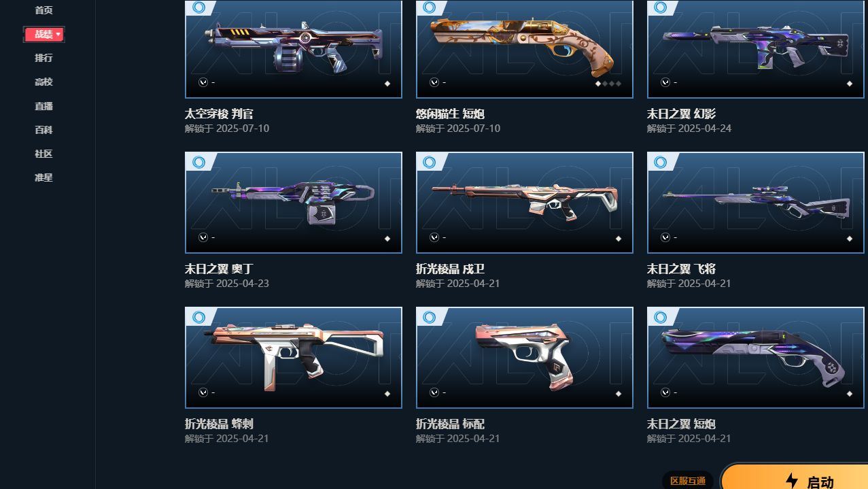Expand the chevron on 末日之翼 短炮 card

(665, 392)
